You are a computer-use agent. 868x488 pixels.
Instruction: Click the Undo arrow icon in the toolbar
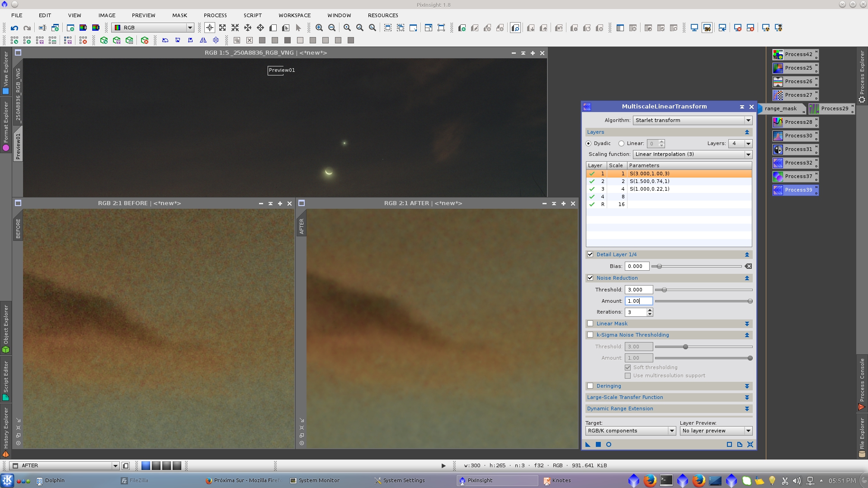[14, 28]
